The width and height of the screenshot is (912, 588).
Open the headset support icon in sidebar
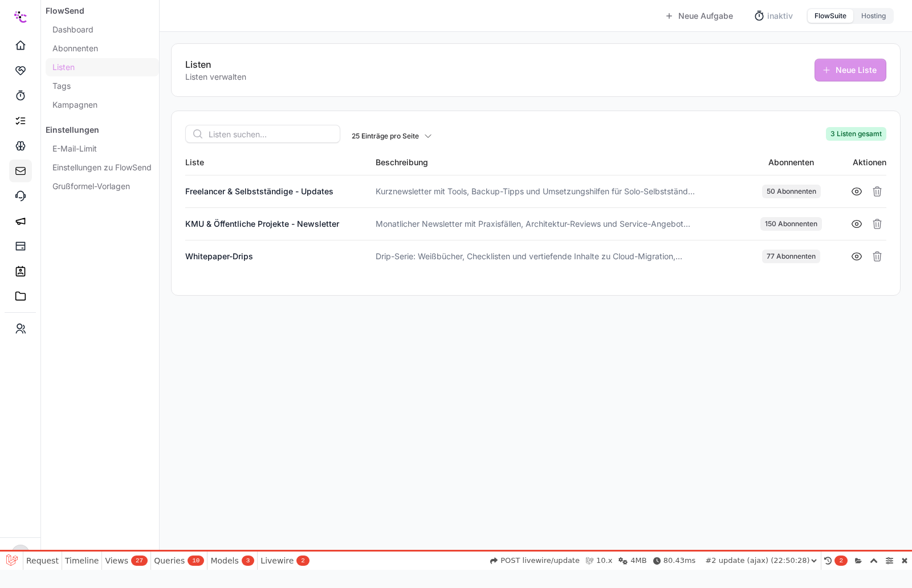(x=21, y=196)
